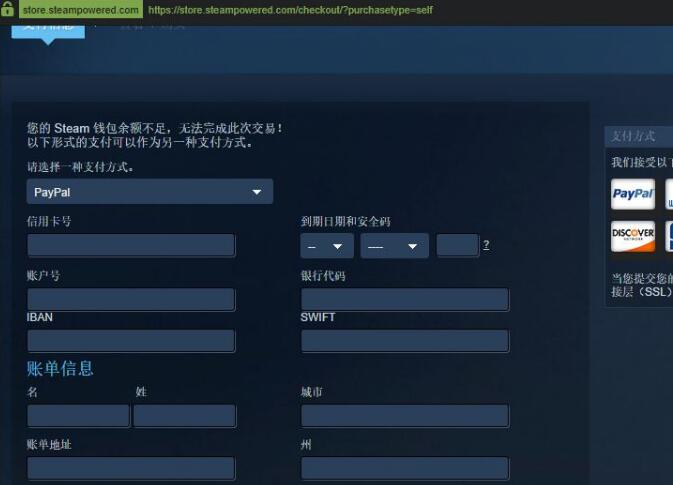The image size is (673, 485).
Task: Click the secure lock icon in address bar
Action: [7, 9]
